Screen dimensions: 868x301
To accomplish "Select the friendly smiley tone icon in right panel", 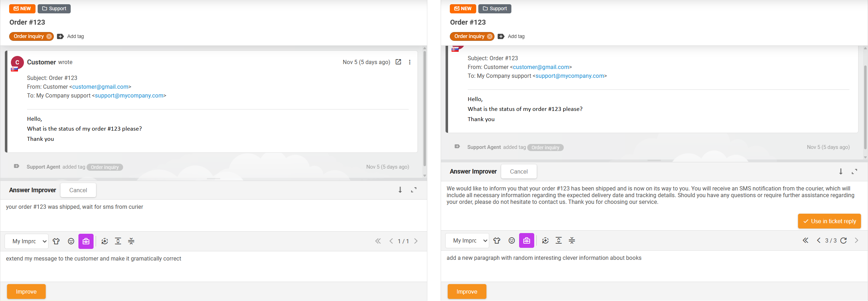I will [512, 240].
